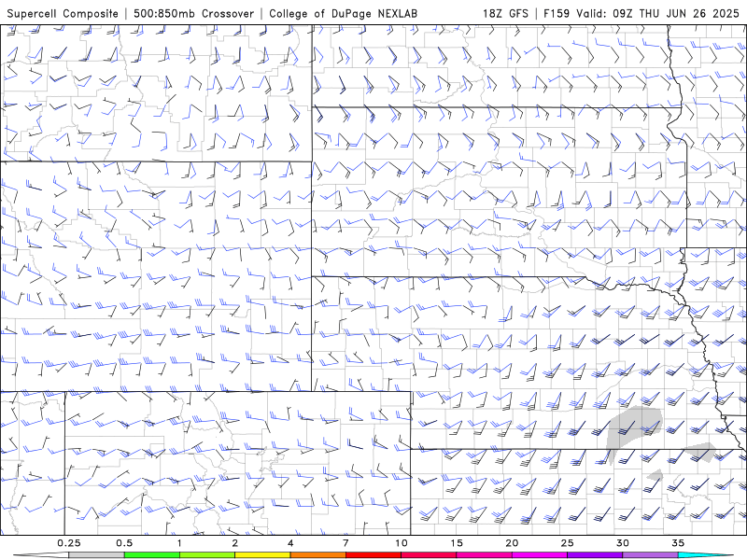Select the 18Z GFS model run label

click(505, 13)
